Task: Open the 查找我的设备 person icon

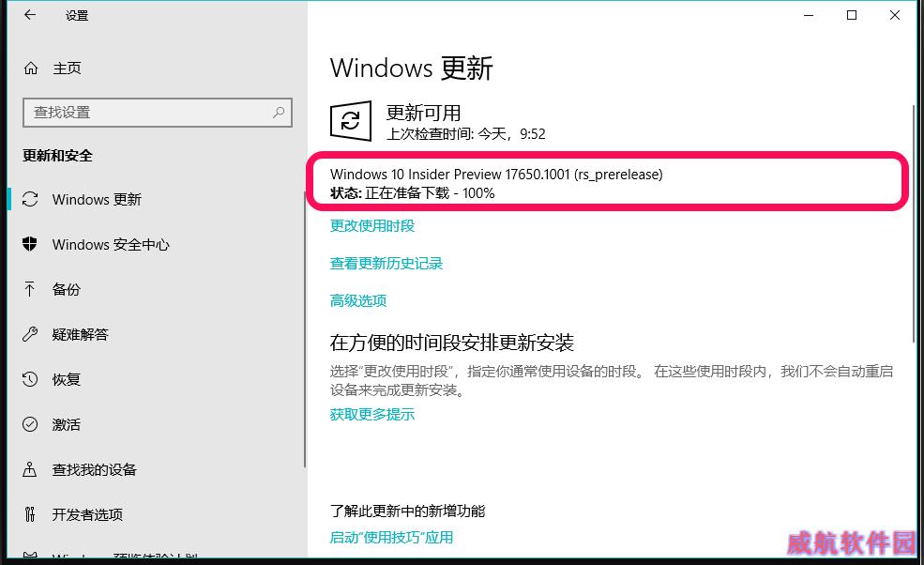Action: 29,469
